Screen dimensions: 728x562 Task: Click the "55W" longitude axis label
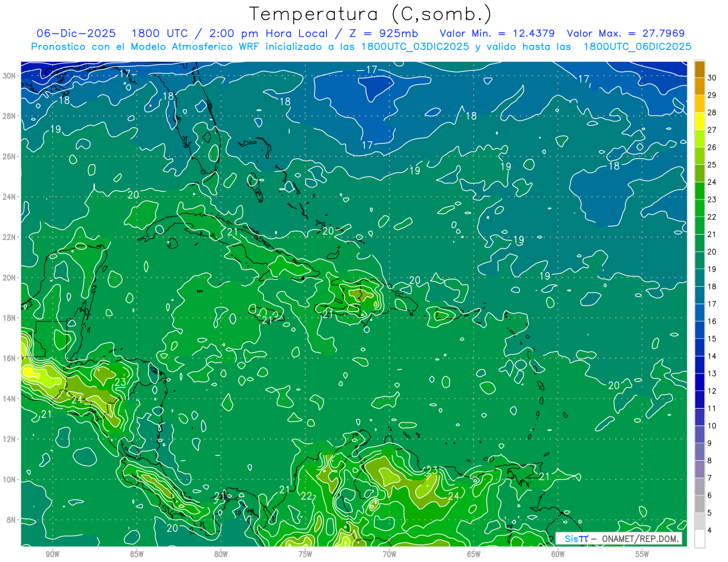pyautogui.click(x=642, y=554)
